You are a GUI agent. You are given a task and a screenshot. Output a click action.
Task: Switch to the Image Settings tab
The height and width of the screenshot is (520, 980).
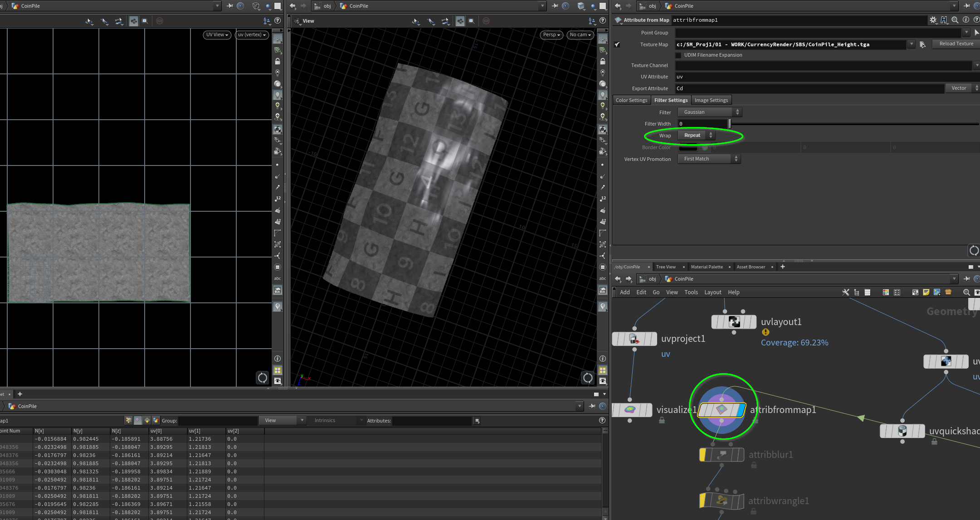tap(711, 100)
